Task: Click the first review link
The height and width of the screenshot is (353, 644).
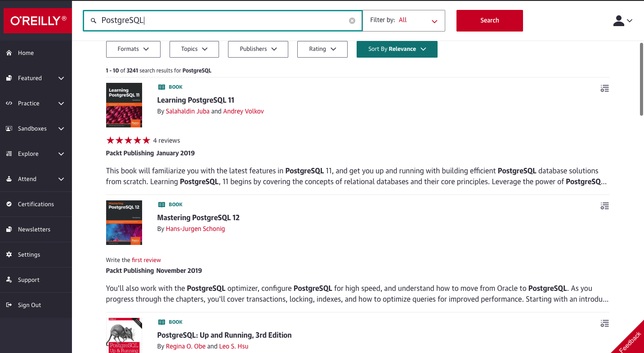Action: (x=146, y=260)
